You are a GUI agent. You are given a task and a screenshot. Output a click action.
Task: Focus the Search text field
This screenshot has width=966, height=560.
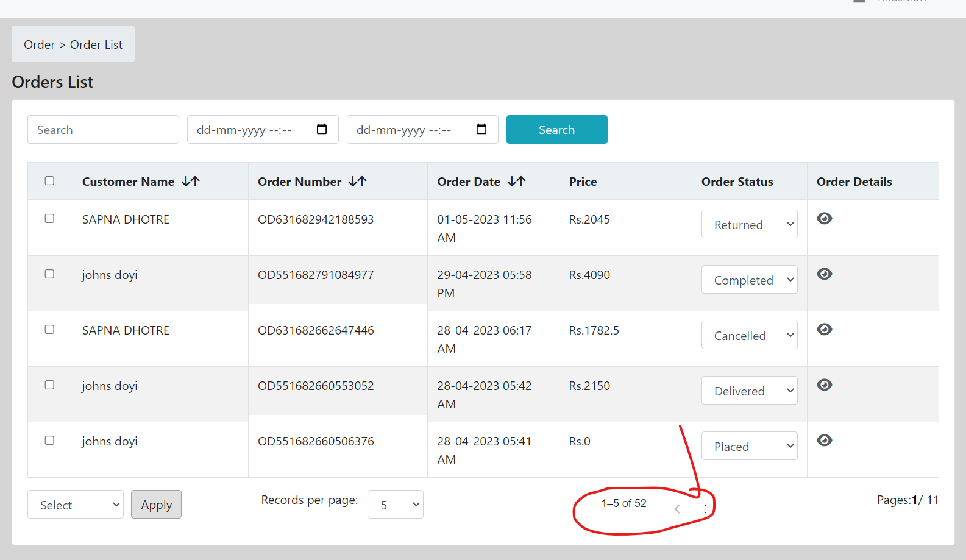[103, 130]
